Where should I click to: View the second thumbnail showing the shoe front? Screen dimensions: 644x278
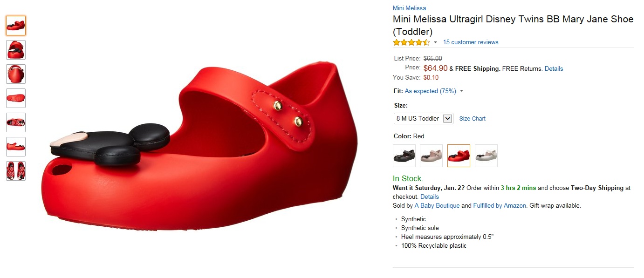[16, 50]
